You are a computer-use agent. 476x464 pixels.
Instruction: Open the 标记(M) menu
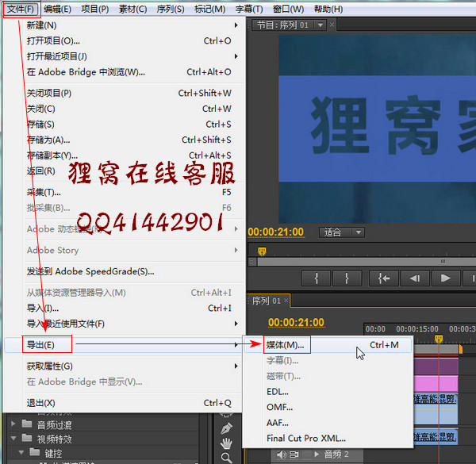(209, 9)
